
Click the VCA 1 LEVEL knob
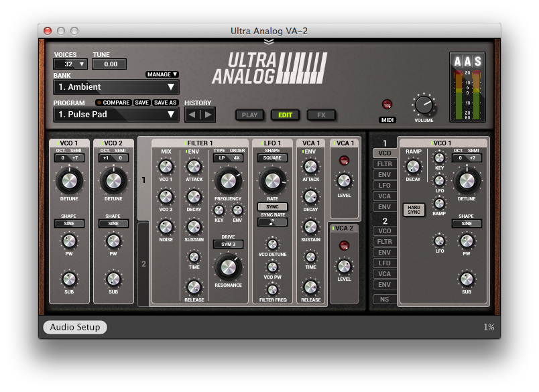pyautogui.click(x=344, y=181)
